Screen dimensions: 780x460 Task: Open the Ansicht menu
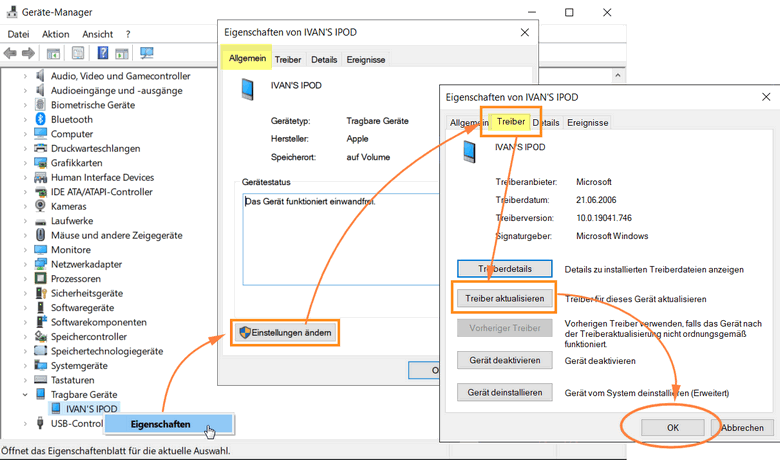[98, 34]
